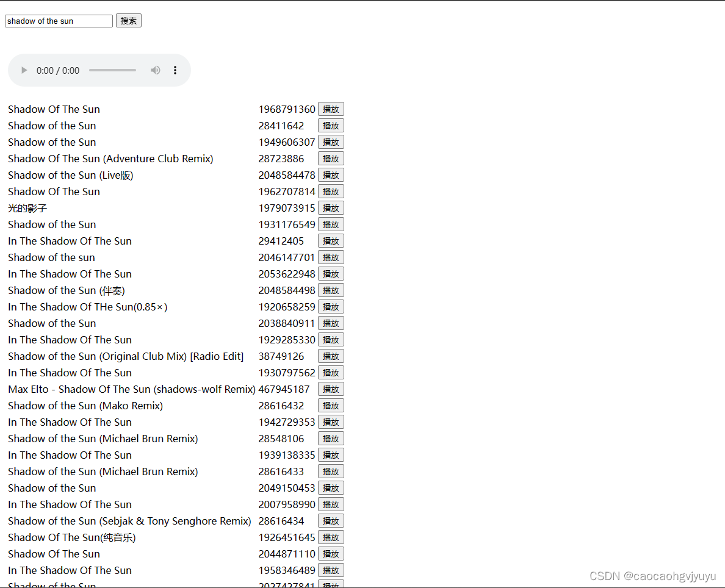Play the 伴奏 version of Shadow of the Sun
Screen dimensions: 725x588
[331, 290]
